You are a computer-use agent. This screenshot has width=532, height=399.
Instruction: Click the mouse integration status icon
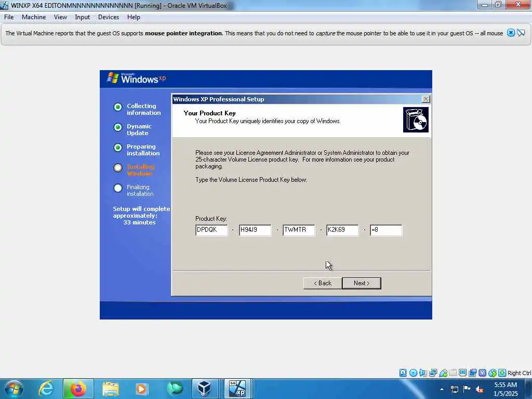pos(493,373)
